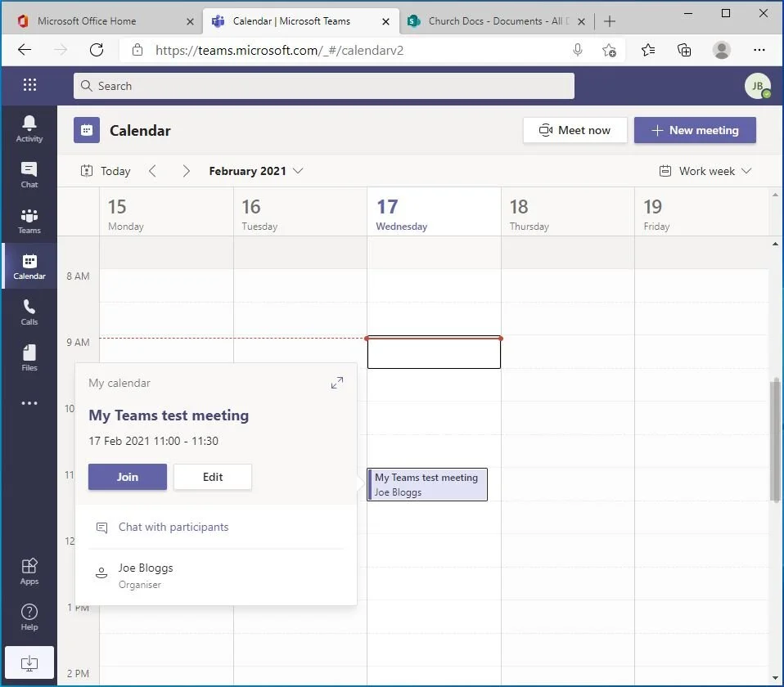Open the Work week view dropdown

pyautogui.click(x=705, y=171)
